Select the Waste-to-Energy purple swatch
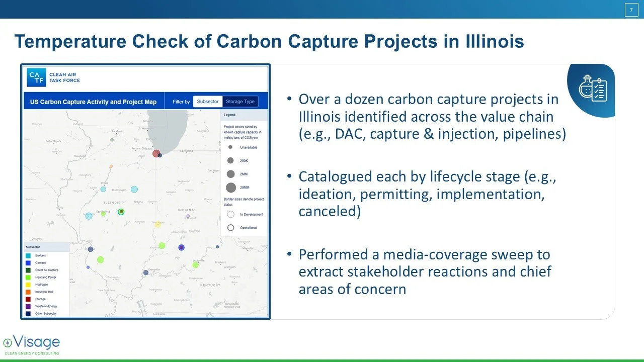 click(x=29, y=306)
